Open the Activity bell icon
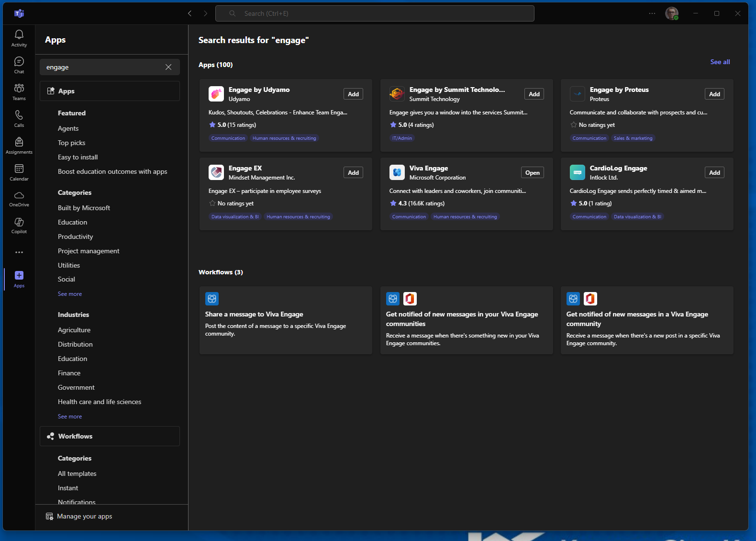 click(19, 38)
